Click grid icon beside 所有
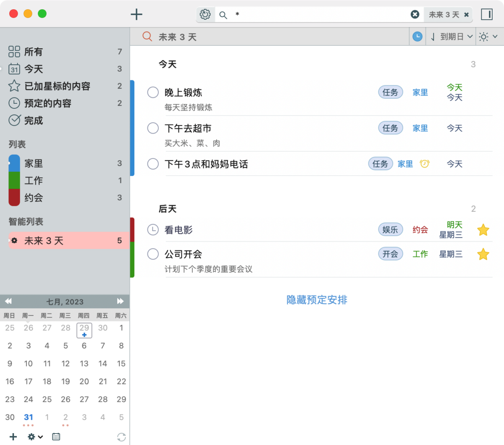504x445 pixels. 14,52
